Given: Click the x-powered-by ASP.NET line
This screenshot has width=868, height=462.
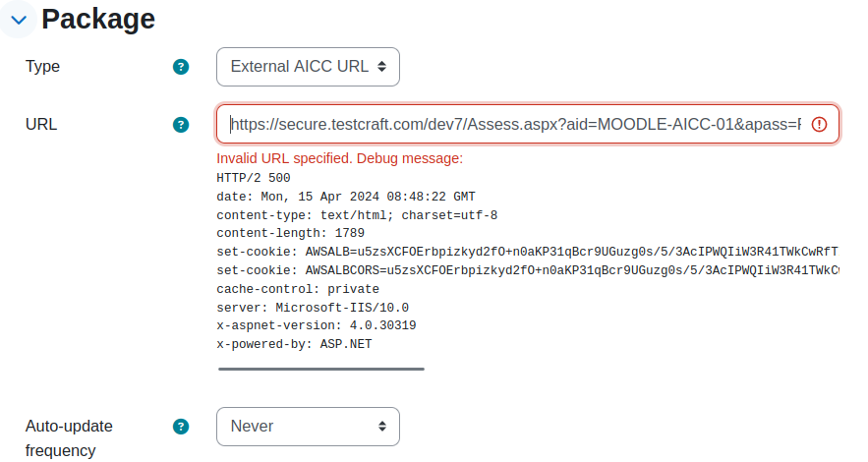Looking at the screenshot, I should tap(294, 344).
